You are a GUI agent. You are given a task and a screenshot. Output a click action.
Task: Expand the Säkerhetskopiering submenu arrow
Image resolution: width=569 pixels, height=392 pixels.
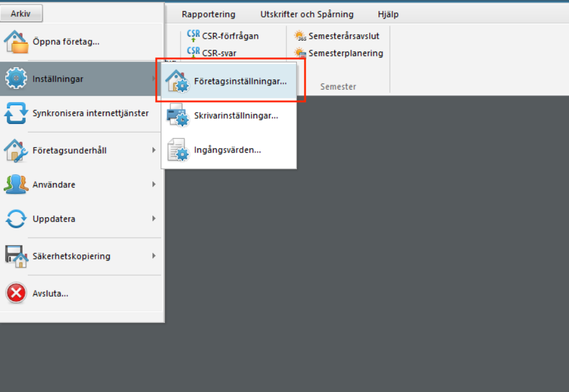(154, 256)
